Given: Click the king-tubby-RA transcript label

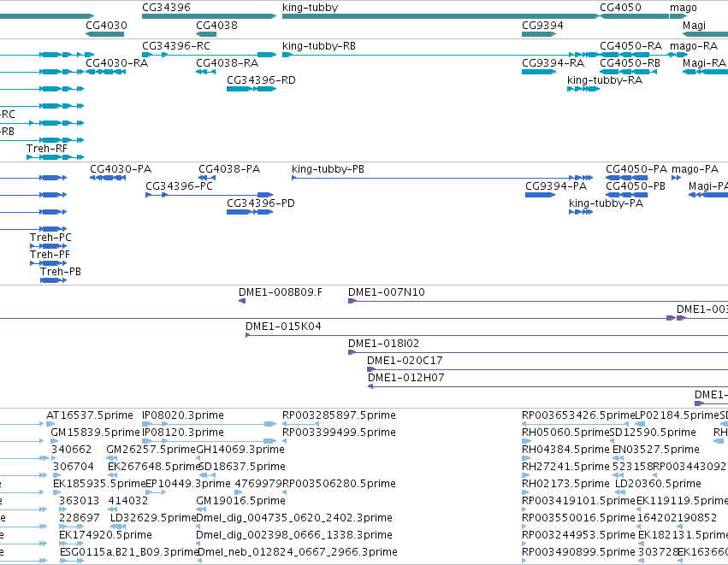Looking at the screenshot, I should [605, 80].
